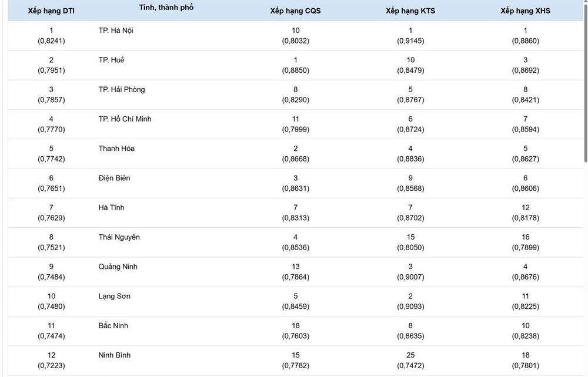Click the Điện Biên province name

[x=115, y=178]
